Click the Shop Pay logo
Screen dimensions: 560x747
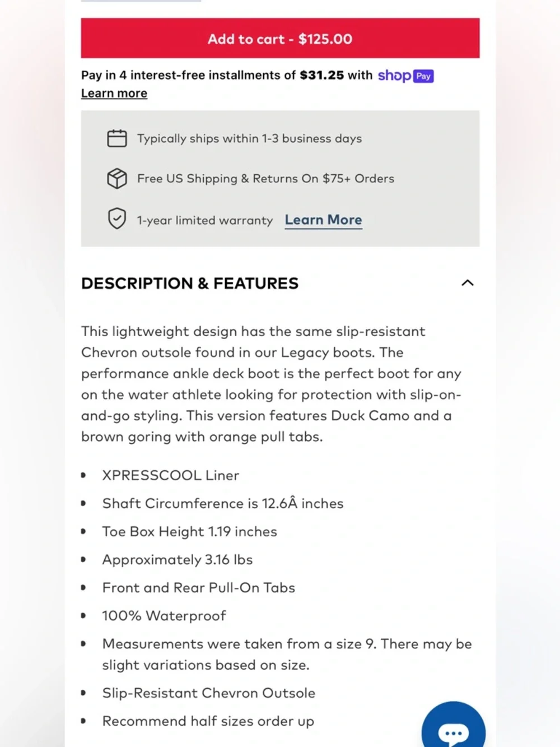click(405, 76)
